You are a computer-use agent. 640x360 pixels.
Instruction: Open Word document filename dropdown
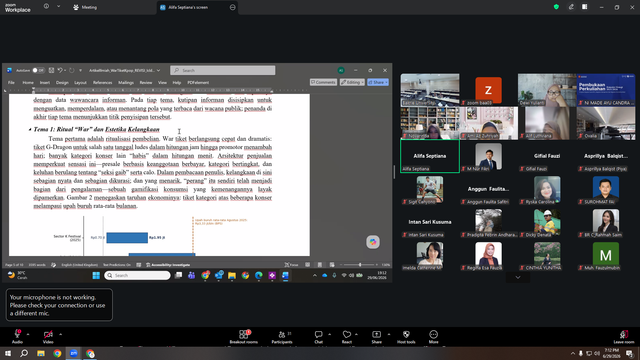(158, 70)
